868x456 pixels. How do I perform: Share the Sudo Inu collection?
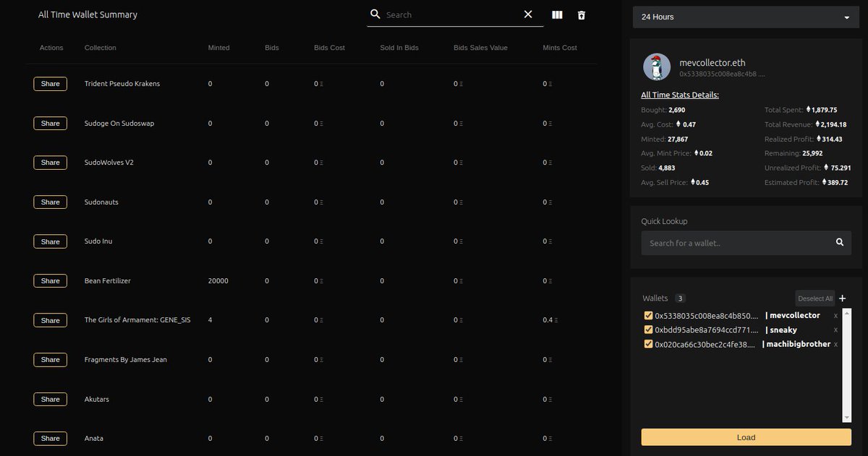(x=51, y=241)
